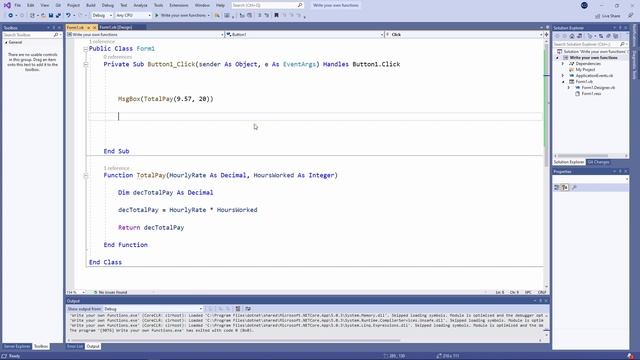This screenshot has height=360, width=640.
Task: Toggle auto-hide pin on Properties panel
Action: [620, 171]
